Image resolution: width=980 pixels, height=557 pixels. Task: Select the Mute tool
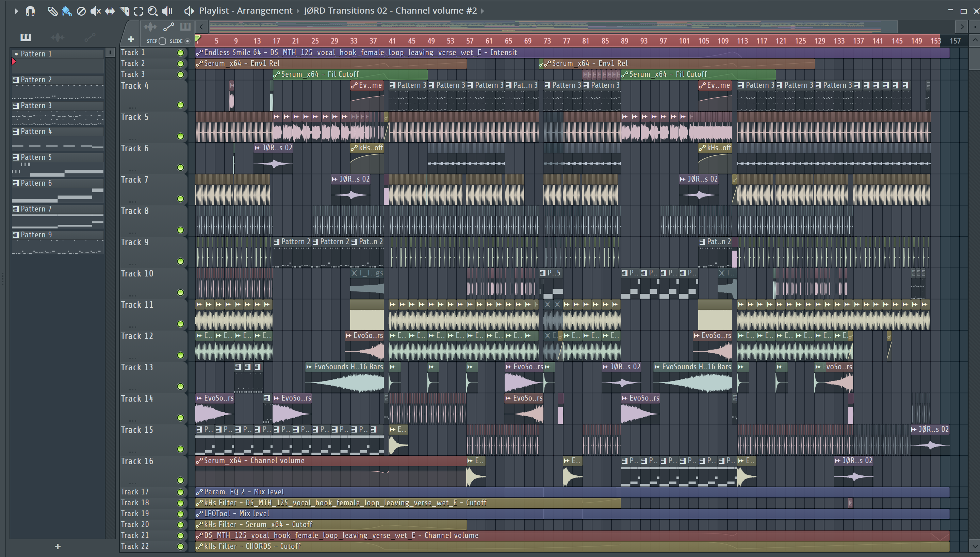(95, 11)
